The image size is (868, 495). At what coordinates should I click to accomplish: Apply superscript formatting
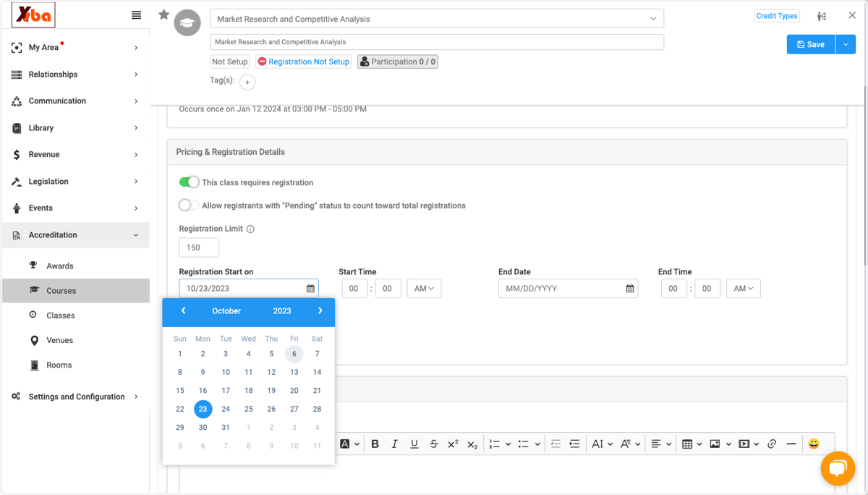click(x=453, y=444)
